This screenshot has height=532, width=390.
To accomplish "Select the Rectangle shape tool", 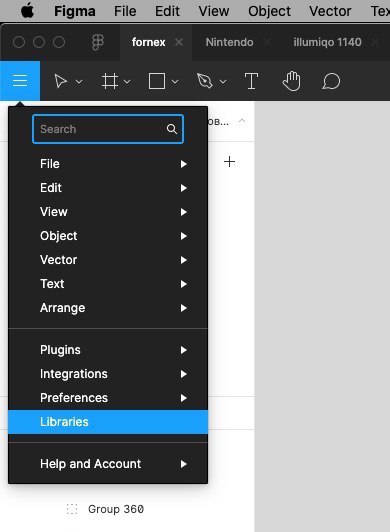I will point(157,81).
